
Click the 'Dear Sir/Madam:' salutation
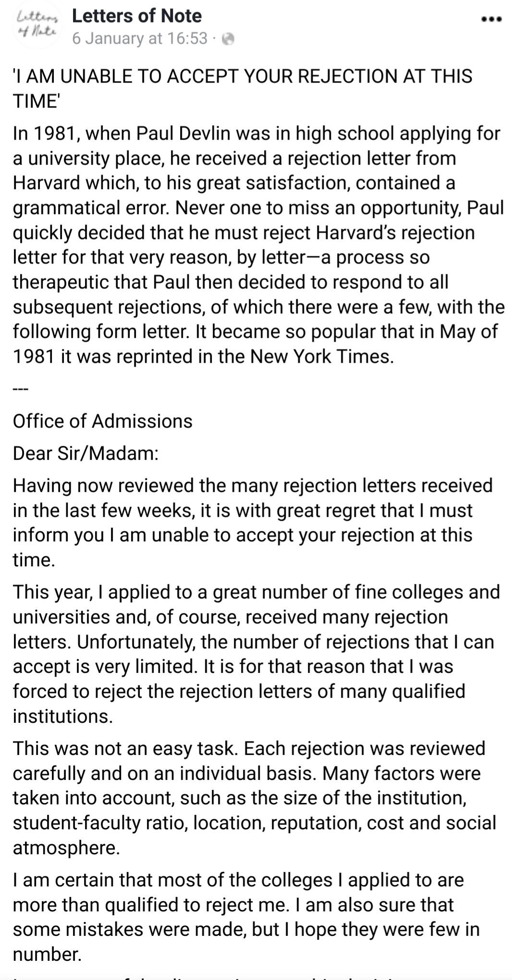(x=85, y=453)
